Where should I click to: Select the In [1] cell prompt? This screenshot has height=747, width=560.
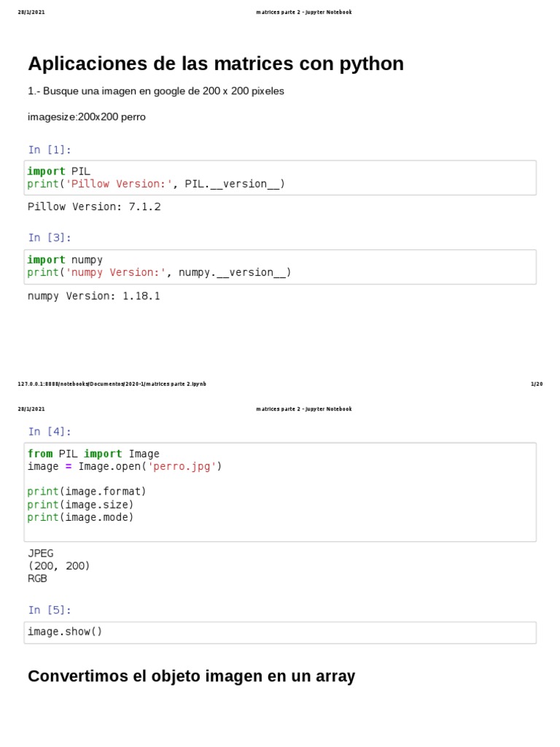click(50, 150)
